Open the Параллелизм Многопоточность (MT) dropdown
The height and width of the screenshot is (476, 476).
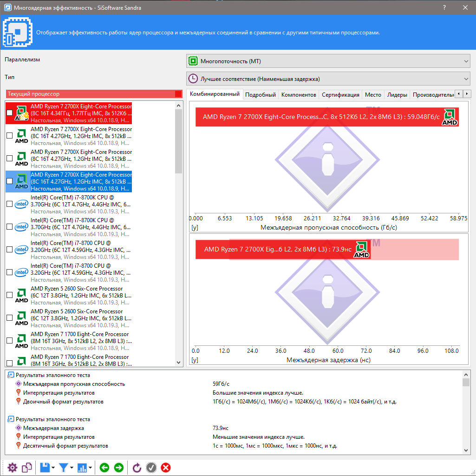pos(328,61)
